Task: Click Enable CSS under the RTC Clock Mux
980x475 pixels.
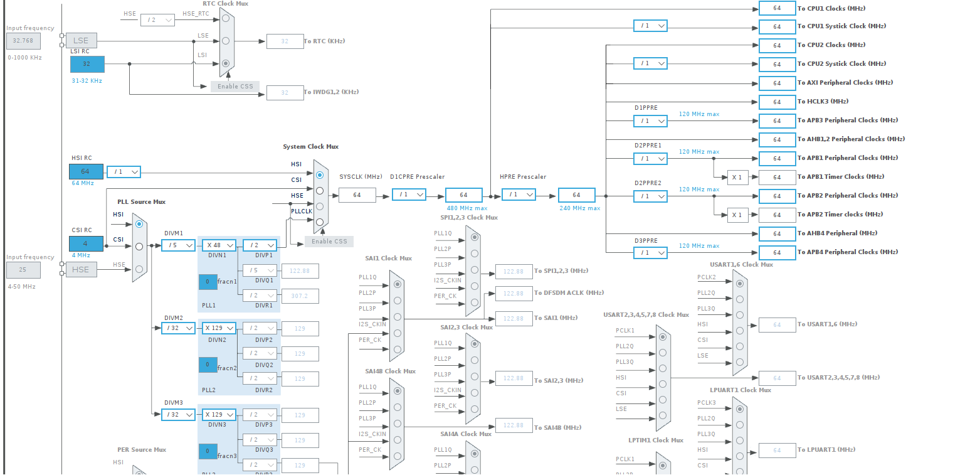Action: click(x=234, y=86)
